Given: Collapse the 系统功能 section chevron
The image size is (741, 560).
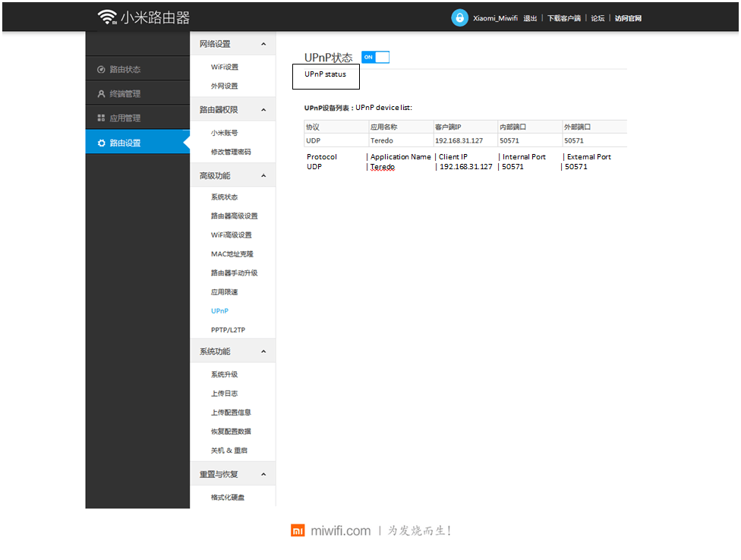Looking at the screenshot, I should [263, 351].
